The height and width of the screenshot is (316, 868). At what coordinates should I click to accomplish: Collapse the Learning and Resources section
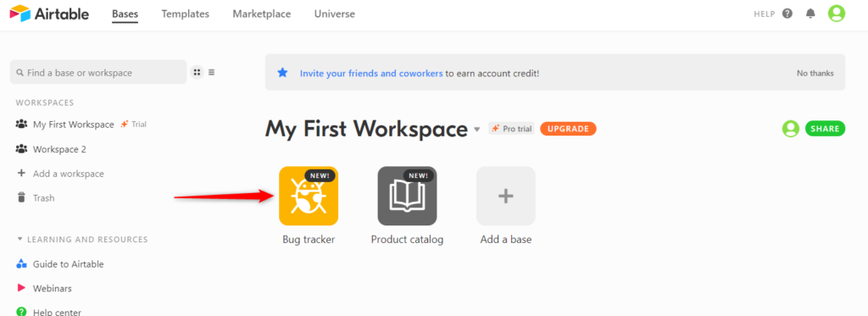(20, 240)
